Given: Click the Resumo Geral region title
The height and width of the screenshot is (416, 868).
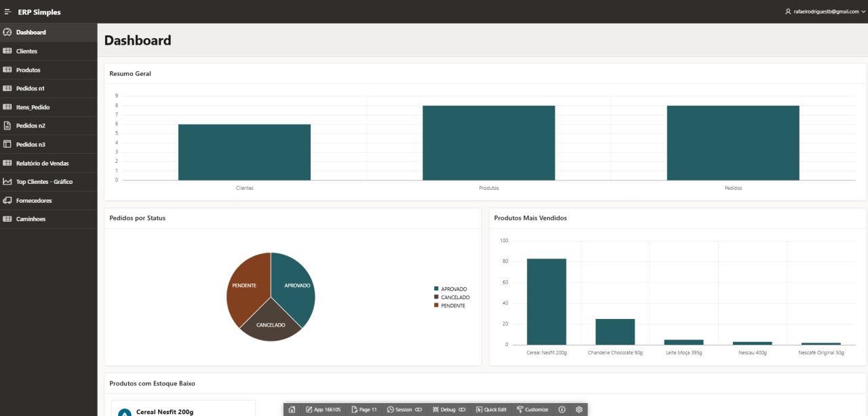Looking at the screenshot, I should pos(130,73).
